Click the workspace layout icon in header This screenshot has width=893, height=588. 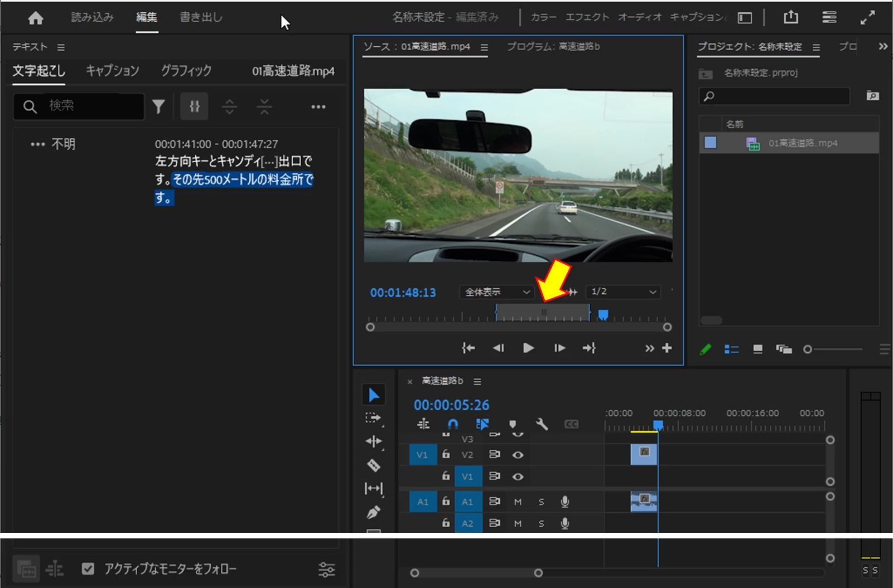(745, 18)
